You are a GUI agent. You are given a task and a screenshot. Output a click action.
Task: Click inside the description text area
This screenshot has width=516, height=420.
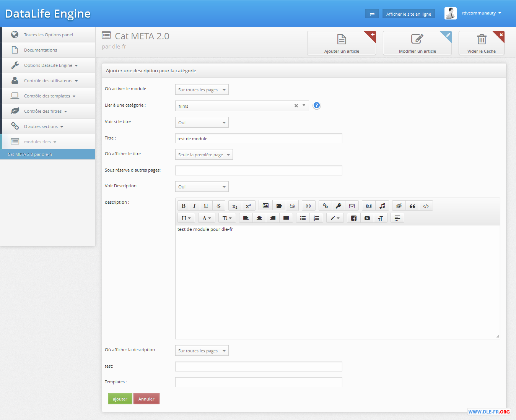click(x=337, y=282)
